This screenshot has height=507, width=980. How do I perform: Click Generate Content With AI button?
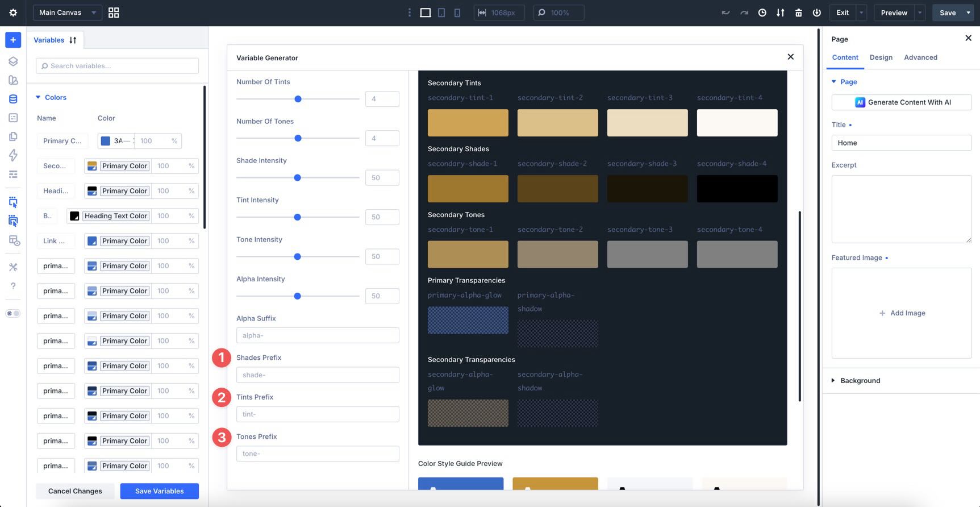pos(902,102)
